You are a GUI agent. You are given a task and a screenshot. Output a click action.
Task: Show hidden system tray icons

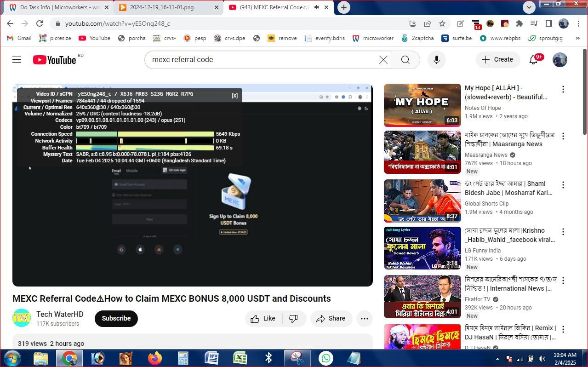pyautogui.click(x=497, y=359)
